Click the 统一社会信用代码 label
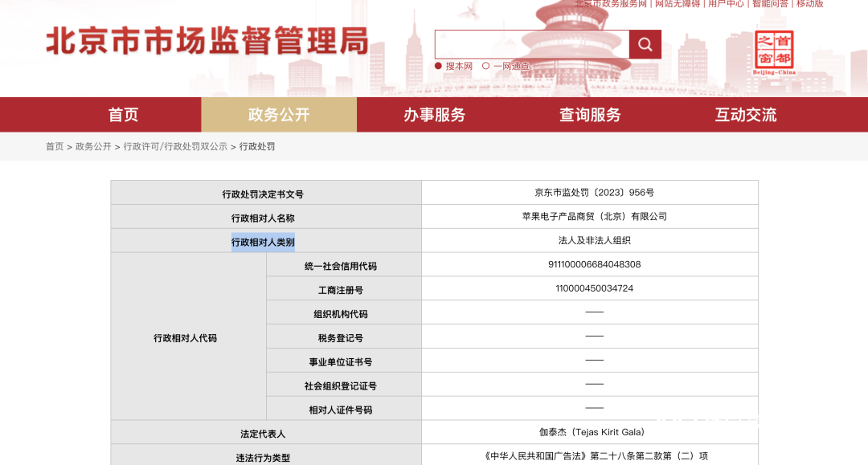 (341, 266)
